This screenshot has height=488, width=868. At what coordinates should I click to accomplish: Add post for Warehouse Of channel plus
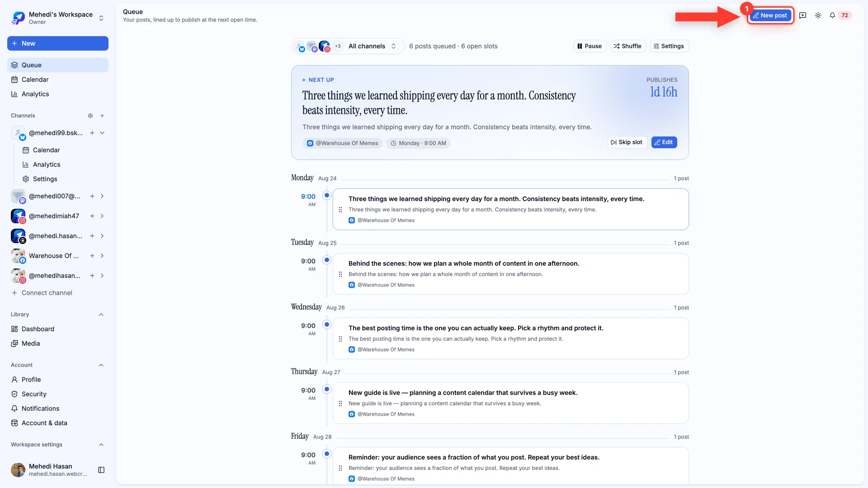[x=92, y=256]
